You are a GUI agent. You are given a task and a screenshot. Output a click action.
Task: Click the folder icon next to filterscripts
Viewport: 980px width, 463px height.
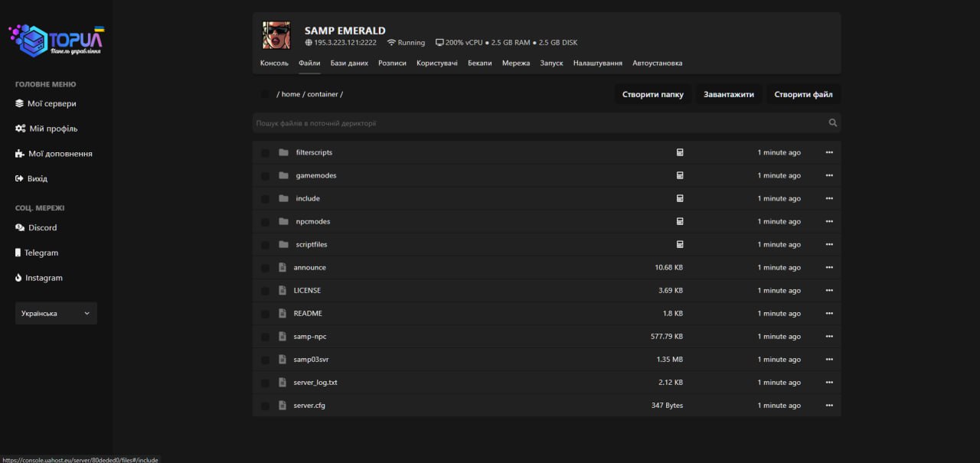pyautogui.click(x=283, y=152)
